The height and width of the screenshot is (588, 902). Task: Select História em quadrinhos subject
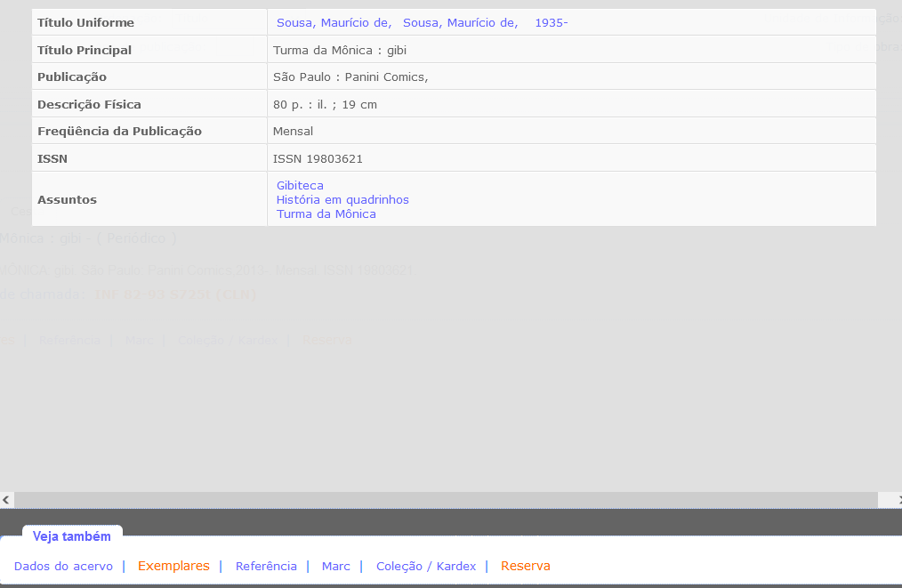342,199
